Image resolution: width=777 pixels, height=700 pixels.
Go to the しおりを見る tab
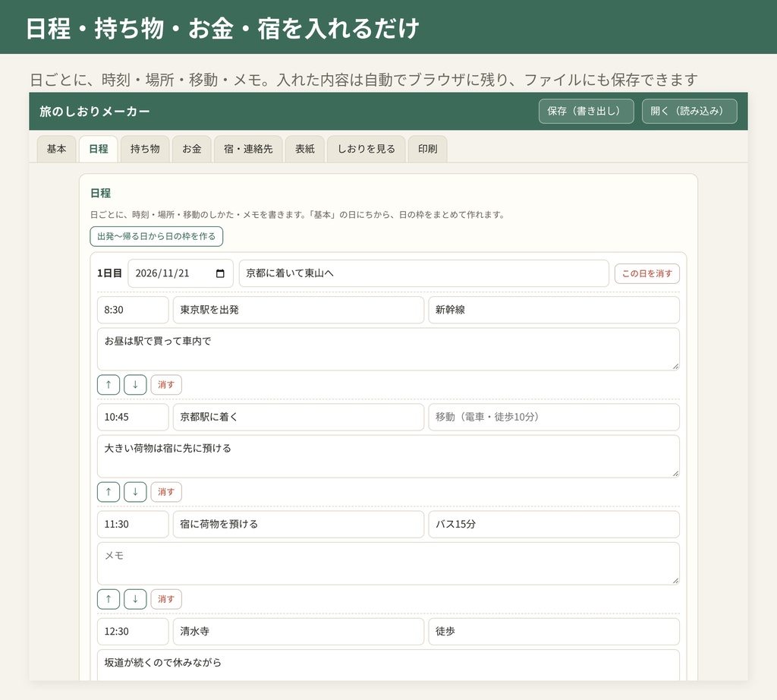tap(366, 149)
